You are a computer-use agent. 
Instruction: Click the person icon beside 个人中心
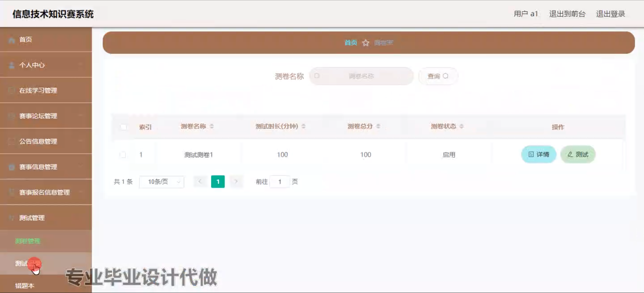coord(12,65)
